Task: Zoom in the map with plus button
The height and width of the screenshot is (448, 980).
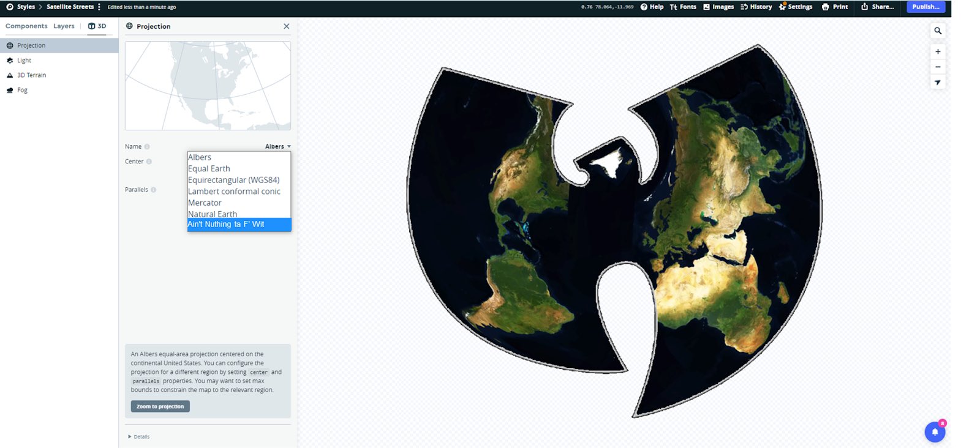Action: tap(938, 51)
